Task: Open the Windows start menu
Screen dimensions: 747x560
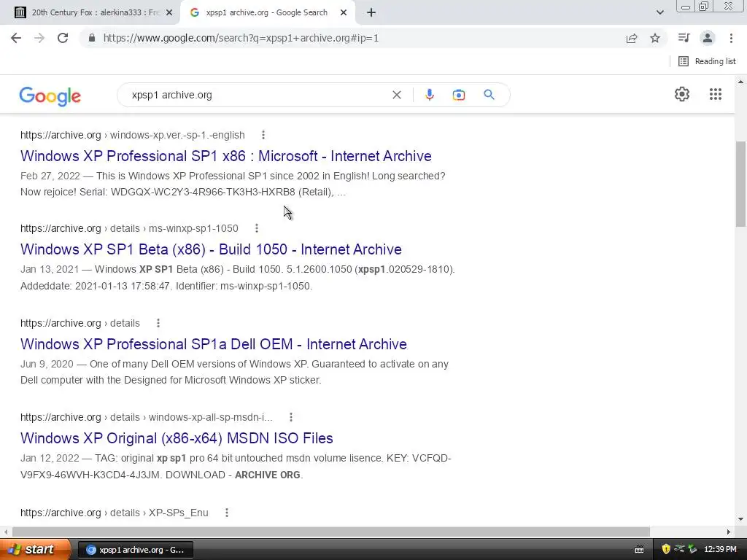Action: [34, 550]
